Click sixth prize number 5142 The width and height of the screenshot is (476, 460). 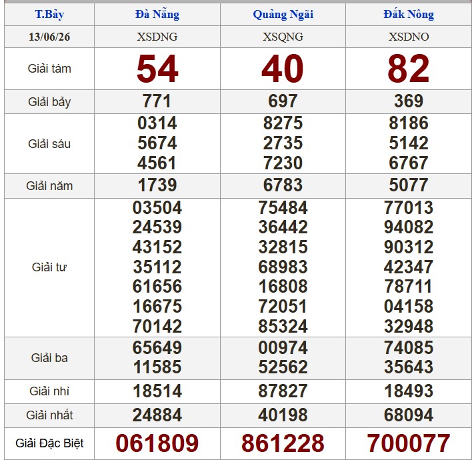coord(409,143)
